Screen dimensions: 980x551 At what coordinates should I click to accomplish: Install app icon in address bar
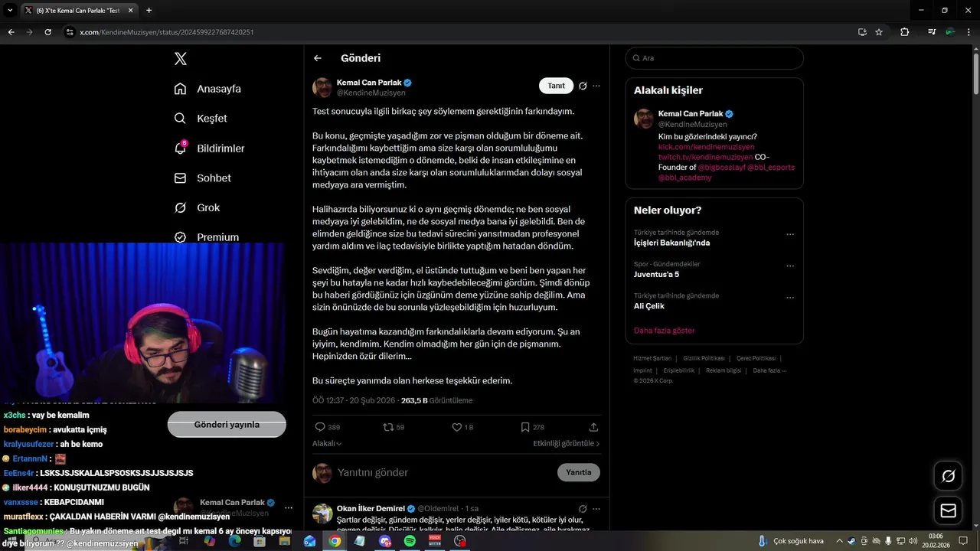point(862,32)
